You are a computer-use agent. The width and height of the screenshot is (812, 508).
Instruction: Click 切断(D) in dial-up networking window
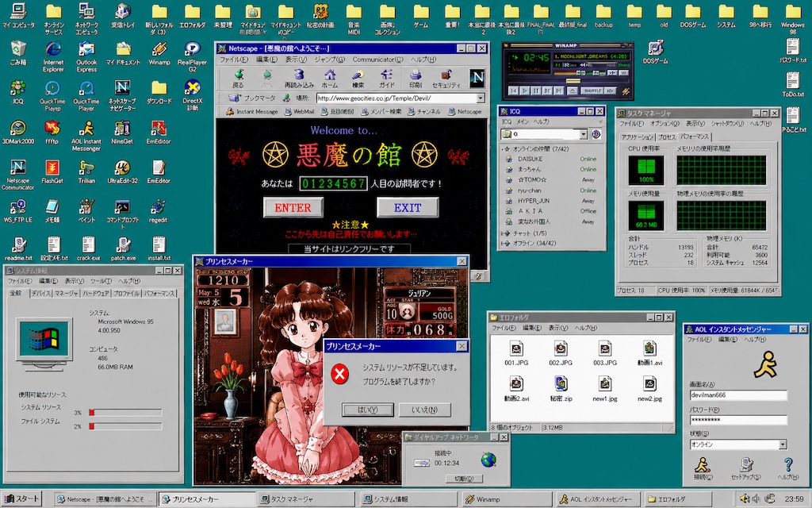pyautogui.click(x=464, y=479)
